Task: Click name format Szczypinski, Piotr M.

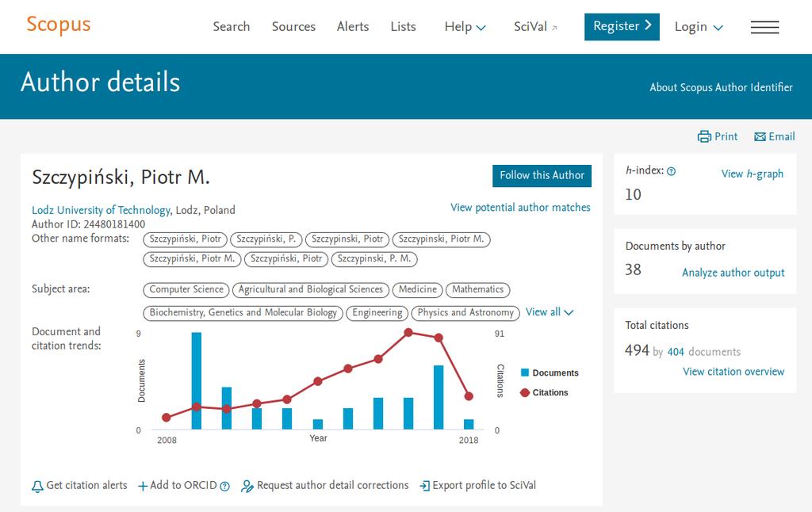Action: (x=441, y=239)
